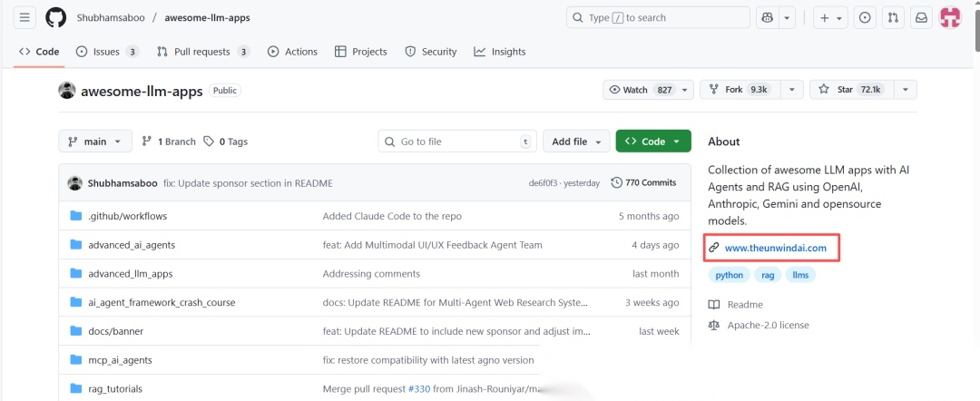Open the green Code dropdown button
This screenshot has width=980, height=401.
[653, 142]
